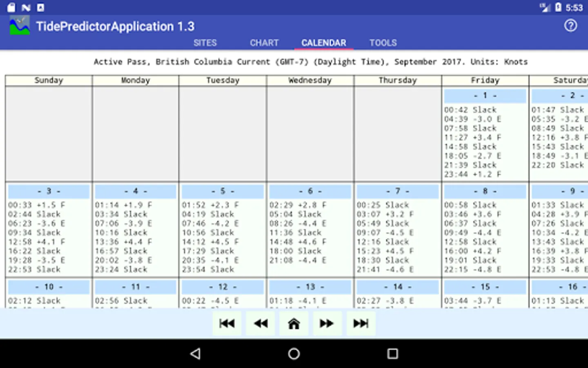Screen dimensions: 588x368
Task: Select day header - 7 -
Action: point(398,191)
